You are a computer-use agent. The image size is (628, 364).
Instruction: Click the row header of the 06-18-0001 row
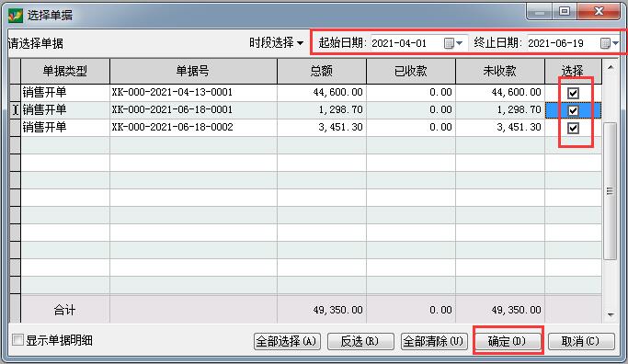(x=16, y=109)
